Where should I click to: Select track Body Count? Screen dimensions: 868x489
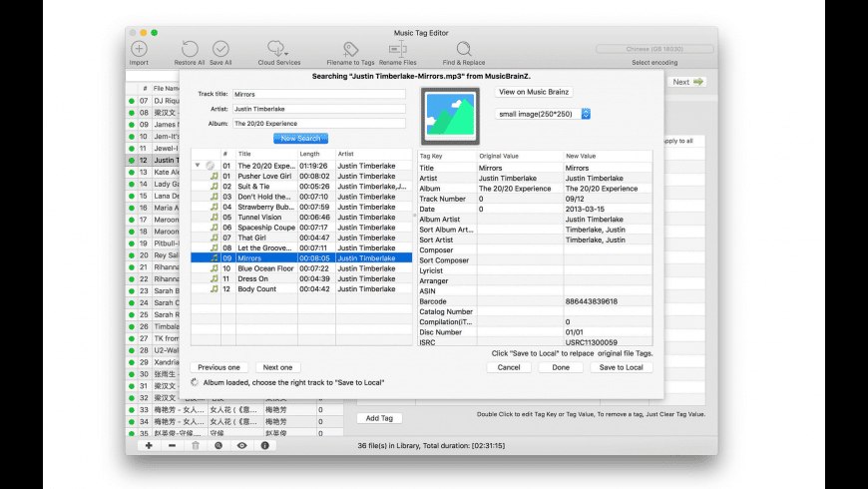click(301, 288)
